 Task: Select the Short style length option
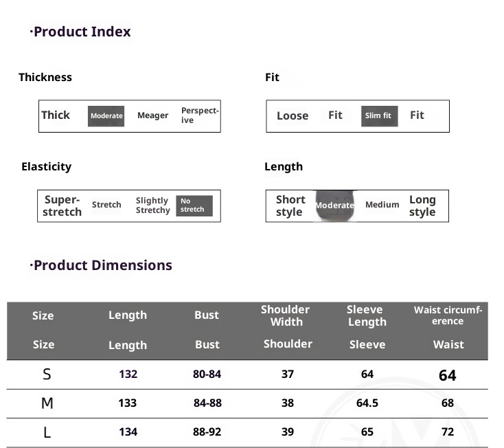coord(290,205)
